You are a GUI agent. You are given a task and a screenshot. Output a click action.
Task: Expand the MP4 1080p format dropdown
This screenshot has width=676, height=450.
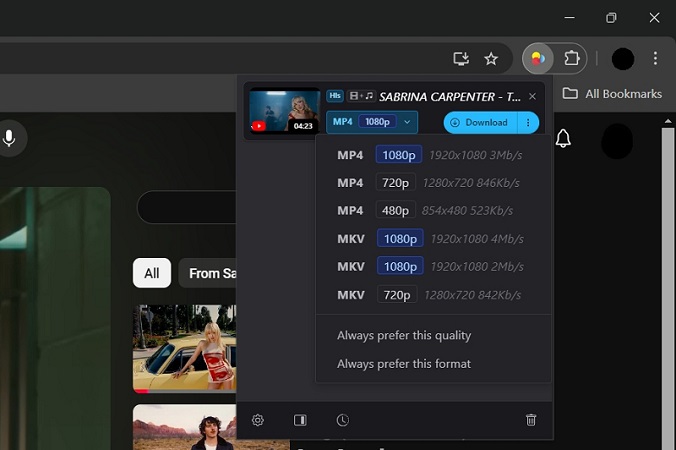[372, 122]
